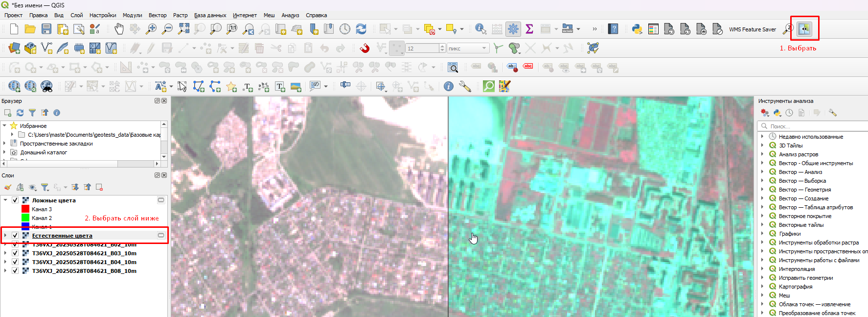The image size is (868, 317).
Task: Refresh the map canvas
Action: point(361,29)
